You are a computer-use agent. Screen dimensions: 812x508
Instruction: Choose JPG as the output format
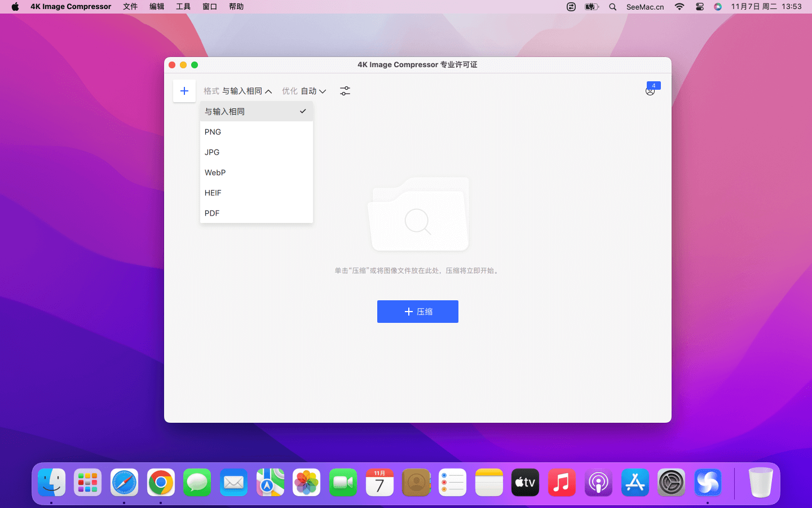coord(256,152)
